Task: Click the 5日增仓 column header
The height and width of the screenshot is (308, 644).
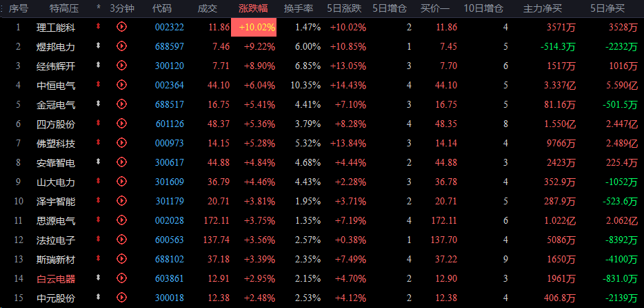Action: pos(390,8)
